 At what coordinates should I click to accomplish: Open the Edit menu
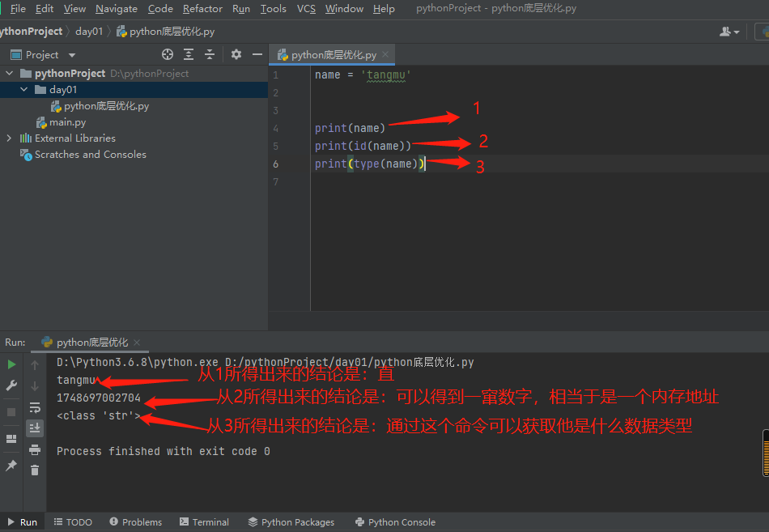[x=45, y=8]
